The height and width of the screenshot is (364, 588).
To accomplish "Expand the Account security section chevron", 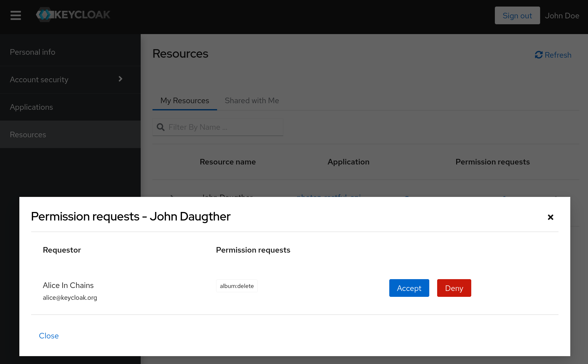I will [x=120, y=79].
